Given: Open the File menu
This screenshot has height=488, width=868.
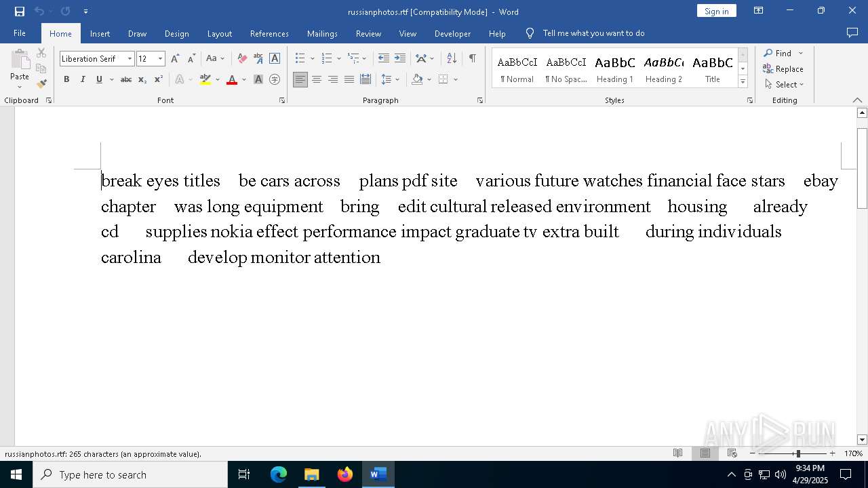Looking at the screenshot, I should 20,33.
